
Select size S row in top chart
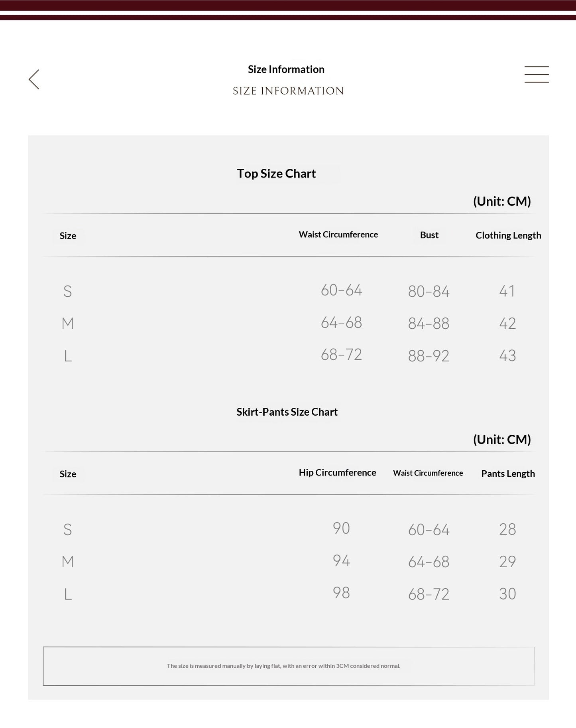coord(289,291)
